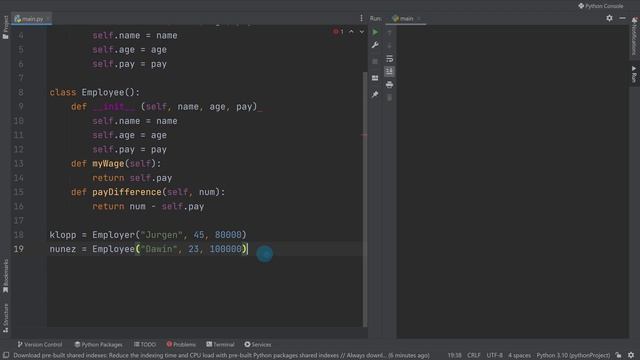
Task: Click the red error count indicator
Action: (338, 32)
